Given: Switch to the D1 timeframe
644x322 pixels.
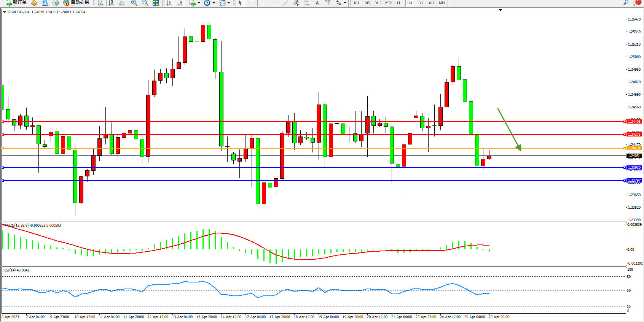Looking at the screenshot, I should pyautogui.click(x=421, y=3).
